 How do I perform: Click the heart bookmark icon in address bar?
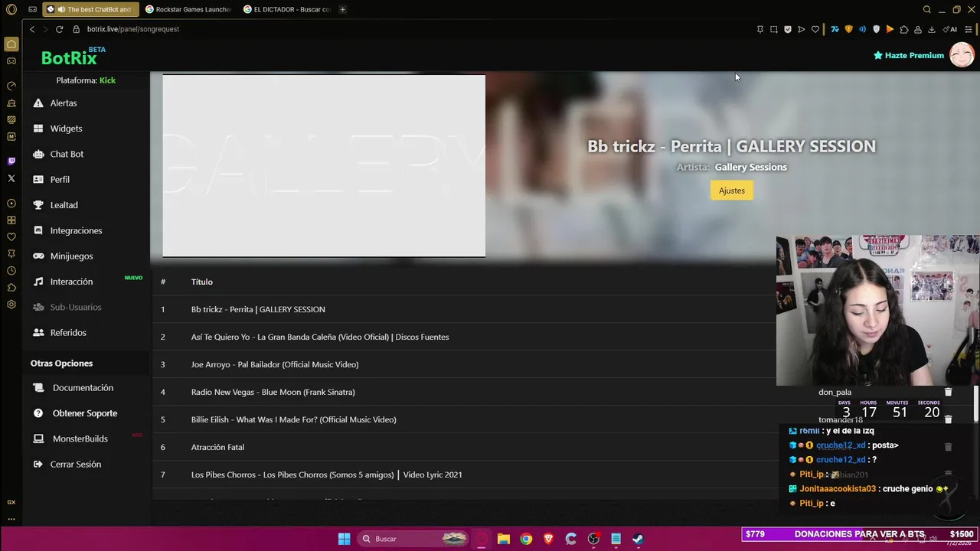pos(815,29)
